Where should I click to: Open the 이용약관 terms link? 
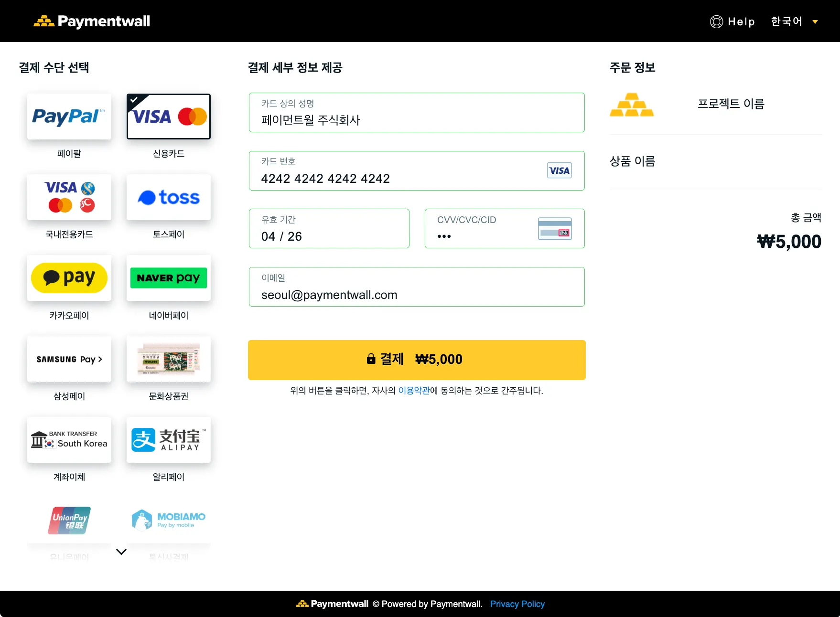[x=414, y=391]
